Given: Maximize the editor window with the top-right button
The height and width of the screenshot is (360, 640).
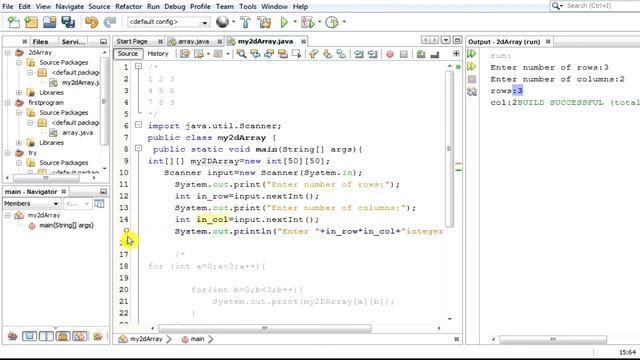Looking at the screenshot, I should [x=457, y=40].
